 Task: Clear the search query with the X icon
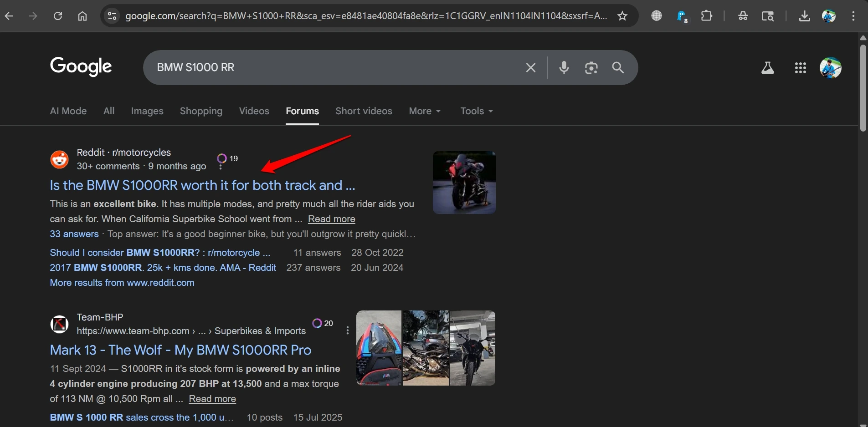530,67
